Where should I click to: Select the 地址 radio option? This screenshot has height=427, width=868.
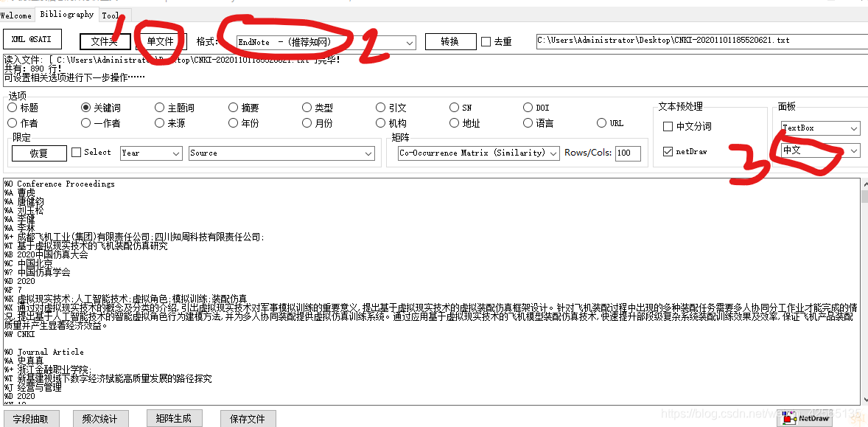(x=454, y=123)
